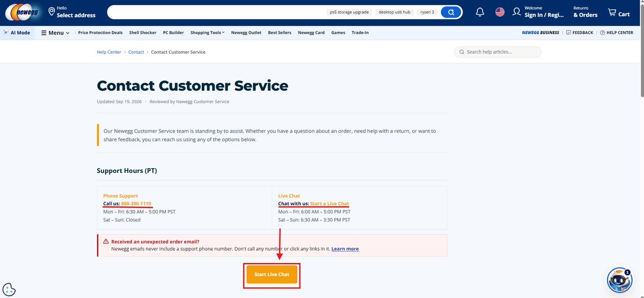Click the Start a Live Chat link

pyautogui.click(x=330, y=203)
